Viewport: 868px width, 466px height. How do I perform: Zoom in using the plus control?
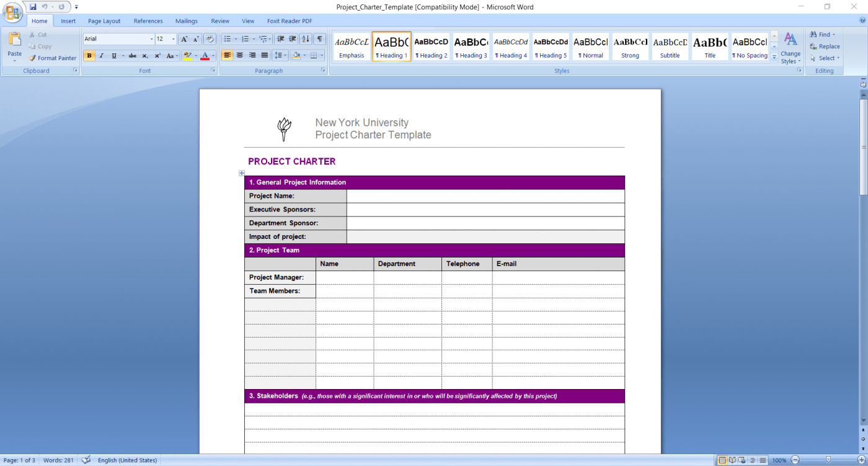[x=862, y=460]
